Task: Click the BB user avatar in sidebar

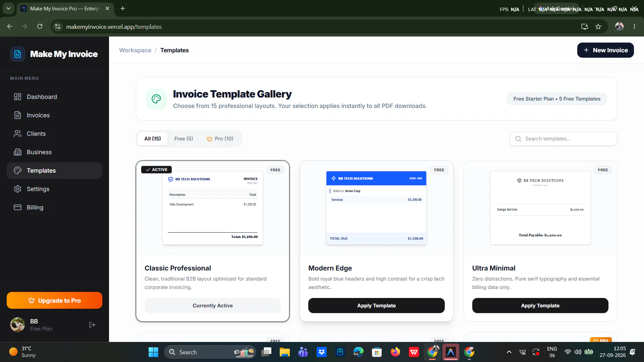Action: [17, 325]
